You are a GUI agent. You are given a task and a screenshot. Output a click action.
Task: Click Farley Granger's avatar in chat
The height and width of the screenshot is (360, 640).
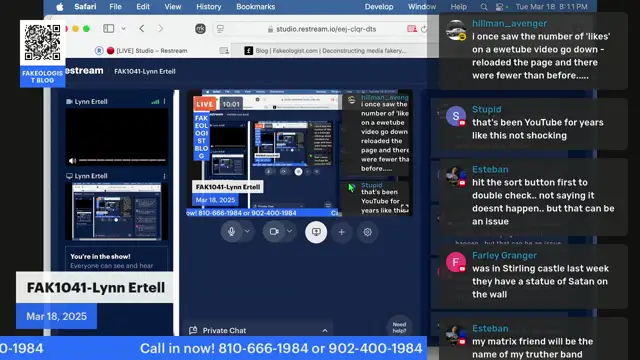tap(456, 262)
